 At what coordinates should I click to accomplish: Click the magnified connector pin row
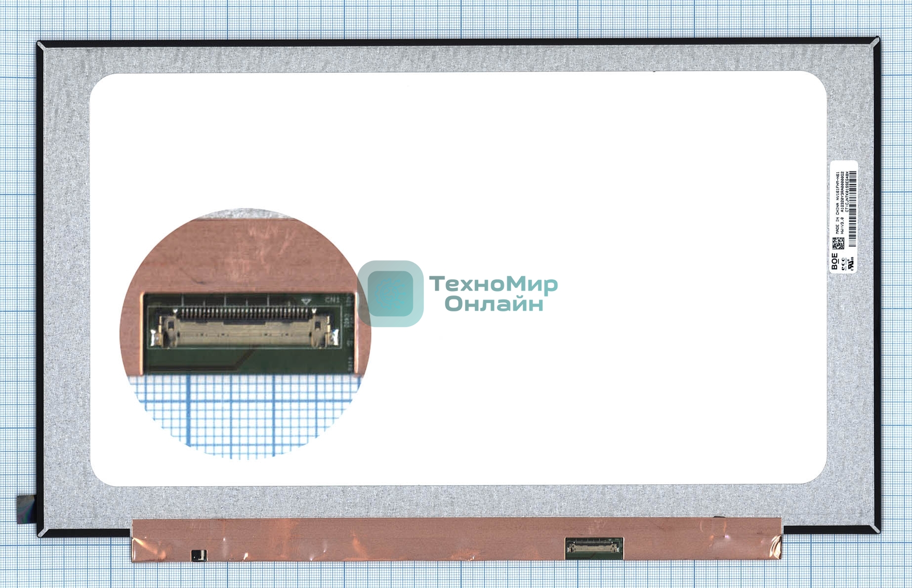[x=245, y=313]
